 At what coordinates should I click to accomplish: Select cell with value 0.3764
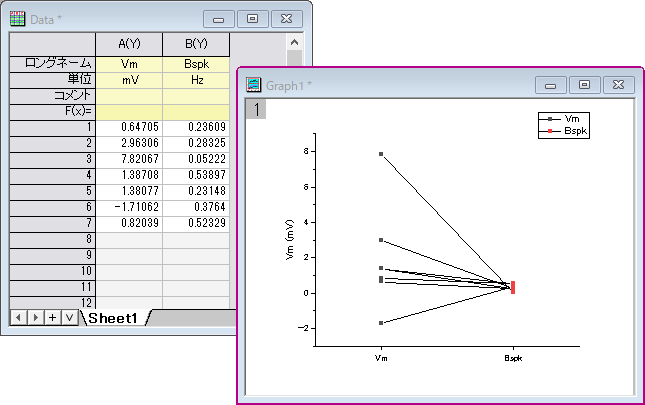pos(196,207)
